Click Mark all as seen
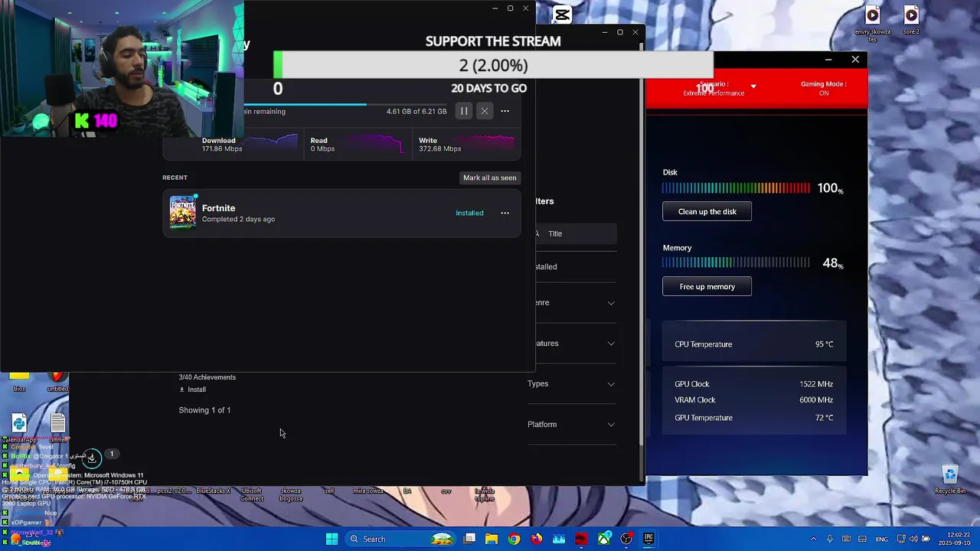The width and height of the screenshot is (980, 551). [490, 178]
